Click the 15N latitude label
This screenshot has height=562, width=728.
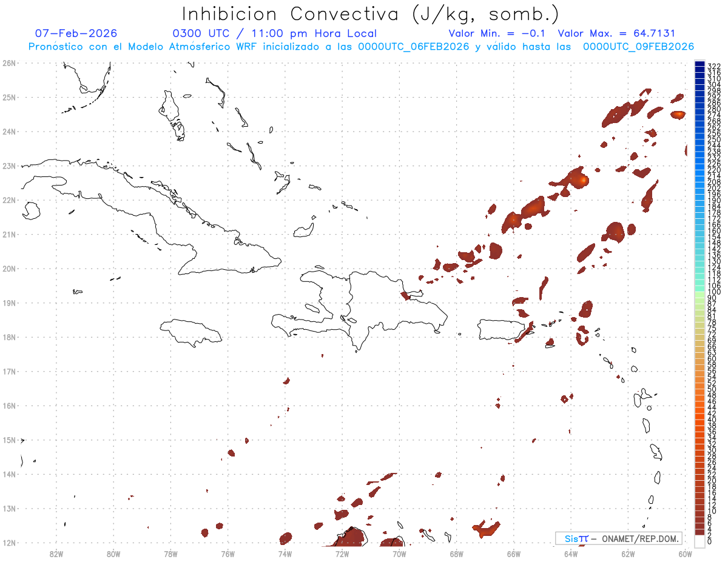coord(8,440)
